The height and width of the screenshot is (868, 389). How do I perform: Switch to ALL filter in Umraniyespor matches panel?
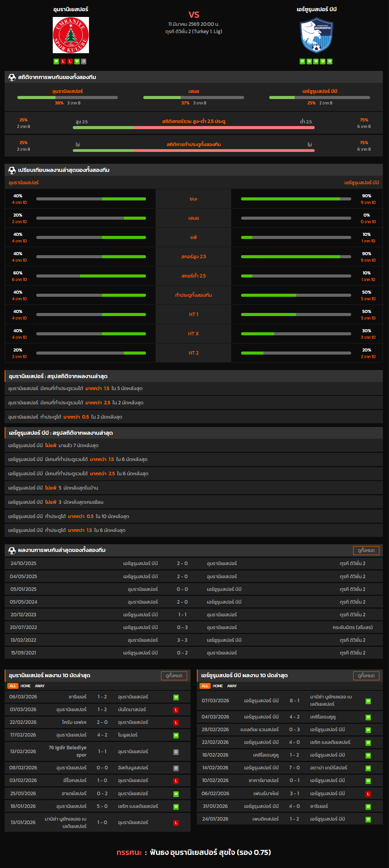click(x=13, y=686)
